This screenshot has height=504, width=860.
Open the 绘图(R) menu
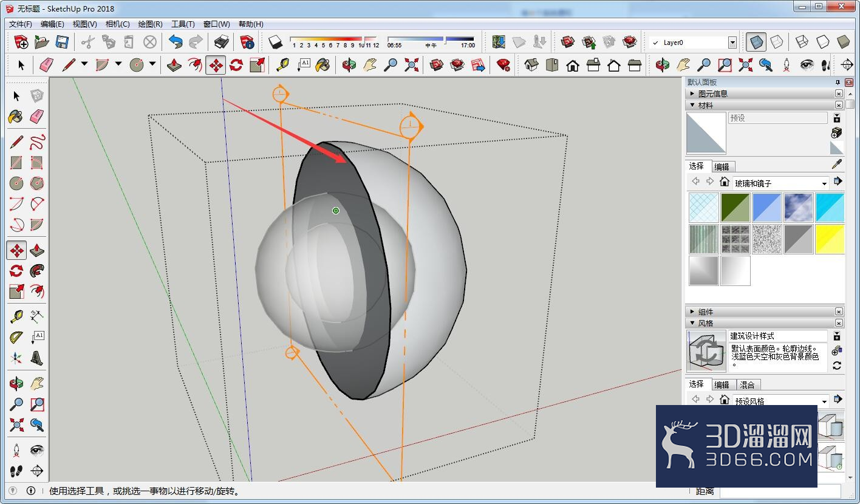click(150, 24)
